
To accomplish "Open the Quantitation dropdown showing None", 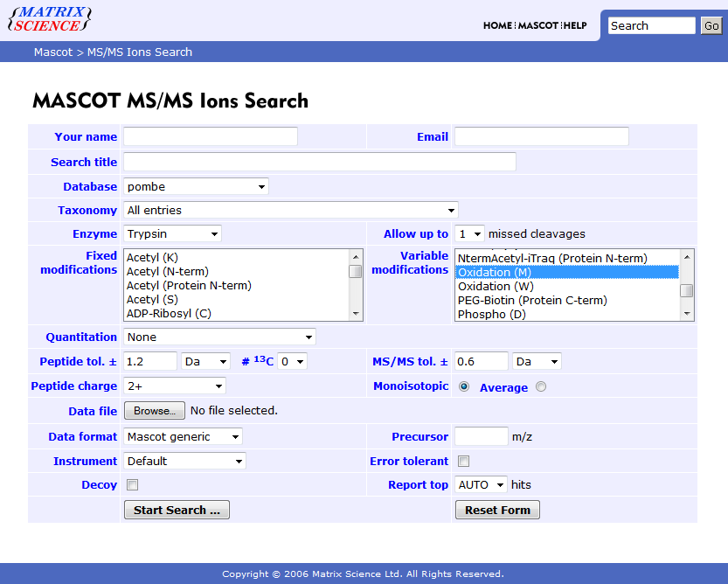I will click(x=219, y=337).
